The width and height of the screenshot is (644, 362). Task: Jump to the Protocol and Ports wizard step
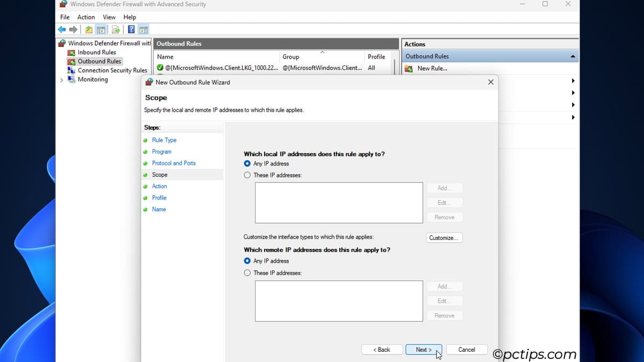click(173, 163)
